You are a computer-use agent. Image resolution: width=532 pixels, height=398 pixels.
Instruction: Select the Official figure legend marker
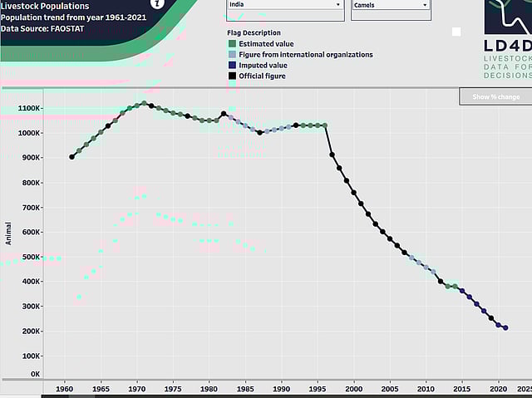pyautogui.click(x=232, y=76)
